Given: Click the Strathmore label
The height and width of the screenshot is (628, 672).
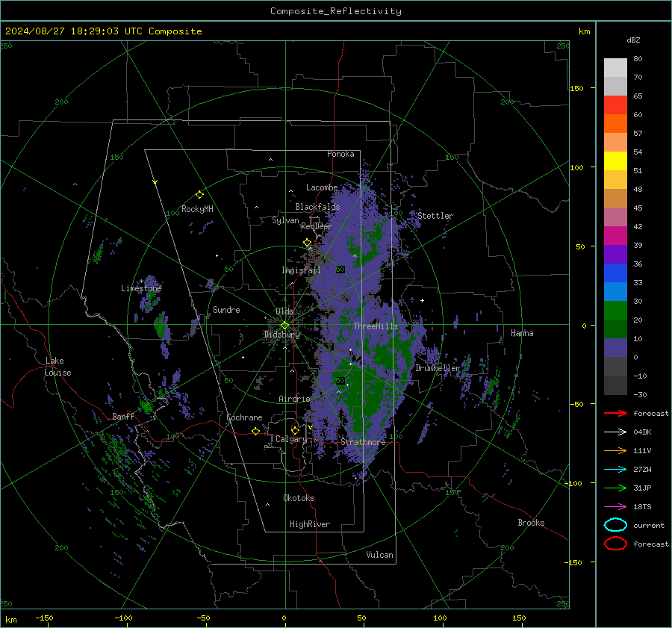Looking at the screenshot, I should [364, 442].
